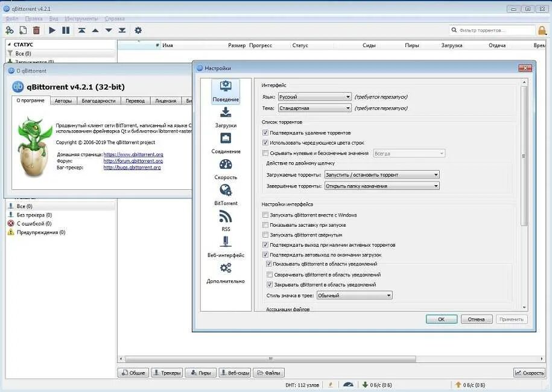This screenshot has height=392, width=552.
Task: Open the Загружаемые торренты action dropdown
Action: pos(382,174)
